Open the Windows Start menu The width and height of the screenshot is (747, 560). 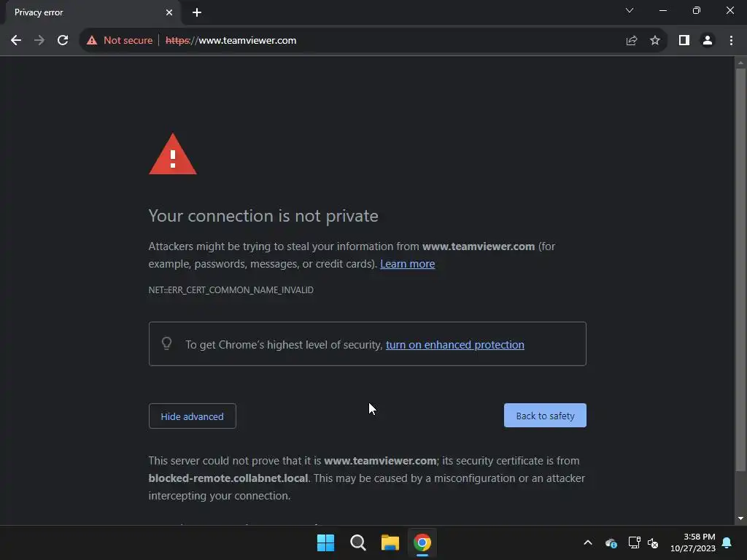coord(326,542)
